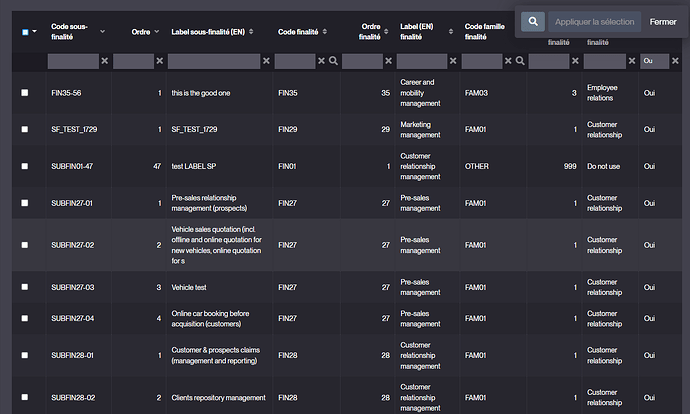
Task: Sort by Code finalité column header
Action: [326, 32]
